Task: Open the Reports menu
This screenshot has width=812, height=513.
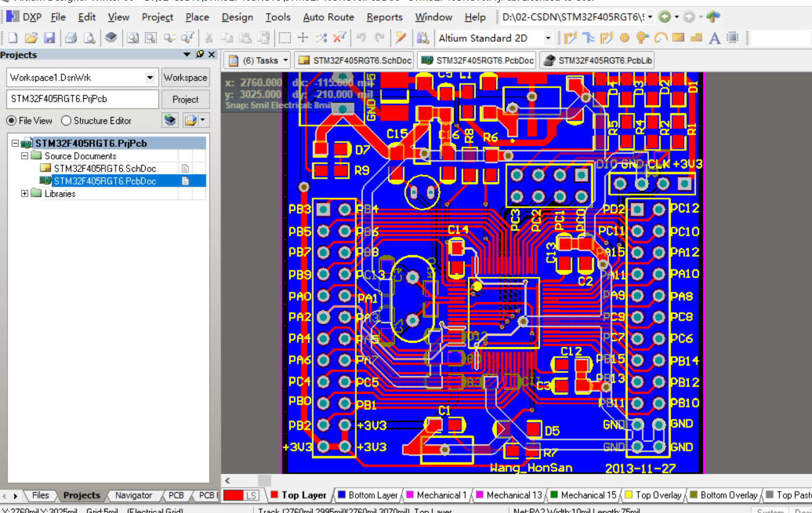Action: 385,17
